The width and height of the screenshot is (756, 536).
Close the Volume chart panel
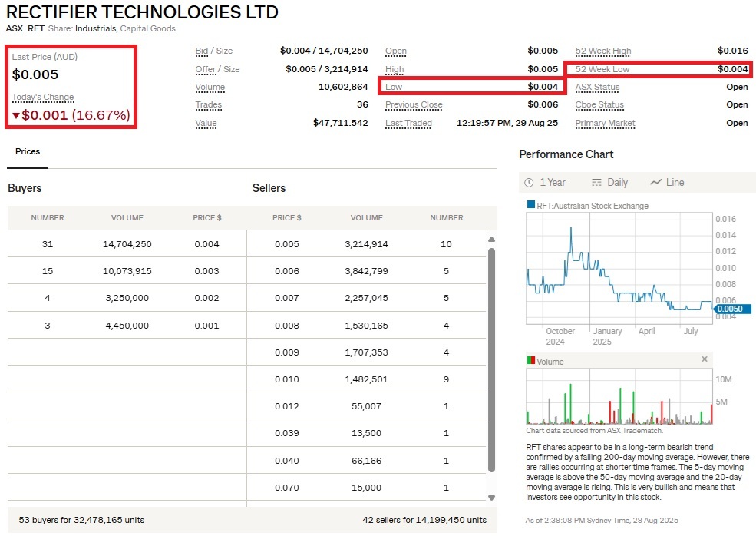click(x=705, y=359)
